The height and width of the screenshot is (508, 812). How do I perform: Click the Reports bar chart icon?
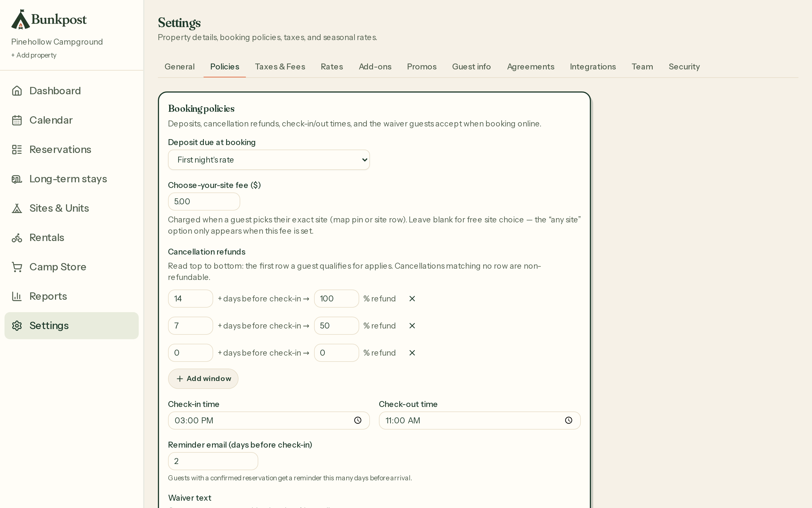17,296
